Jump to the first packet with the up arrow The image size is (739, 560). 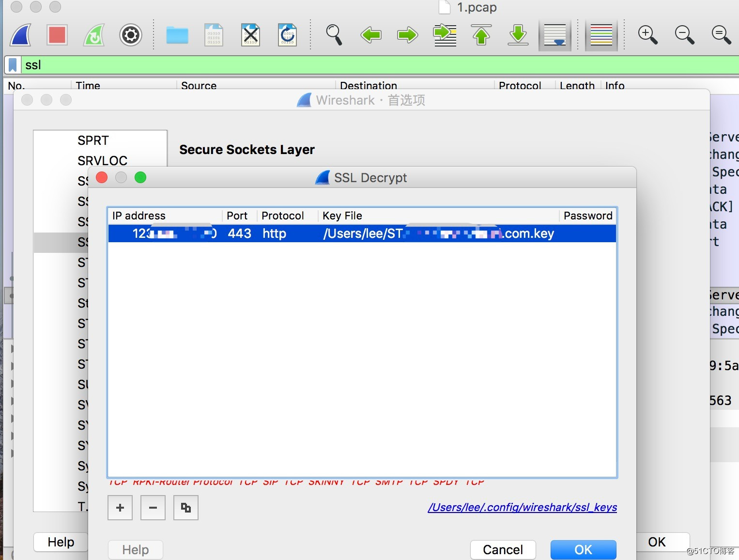481,35
